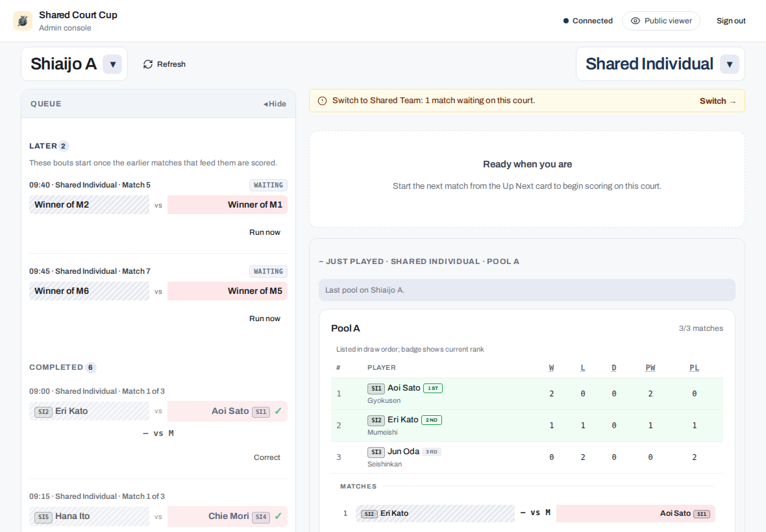Click the Pool A title

[x=345, y=328]
